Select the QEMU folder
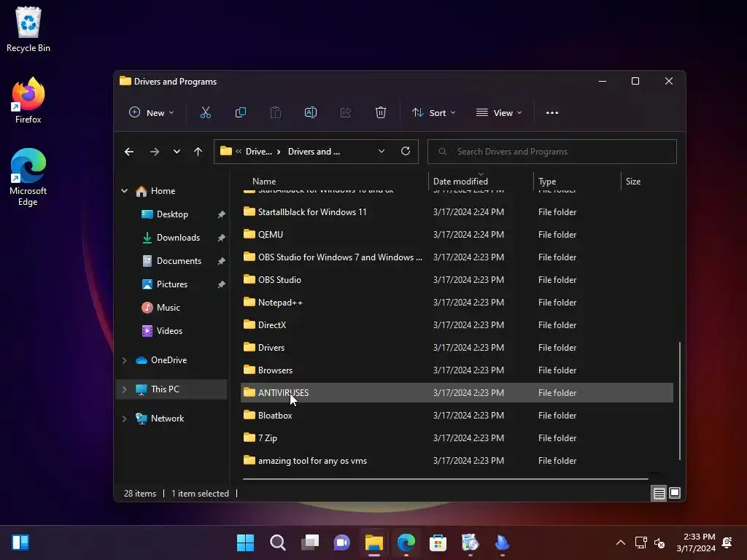Screen dimensions: 747x560 tap(457, 234)
